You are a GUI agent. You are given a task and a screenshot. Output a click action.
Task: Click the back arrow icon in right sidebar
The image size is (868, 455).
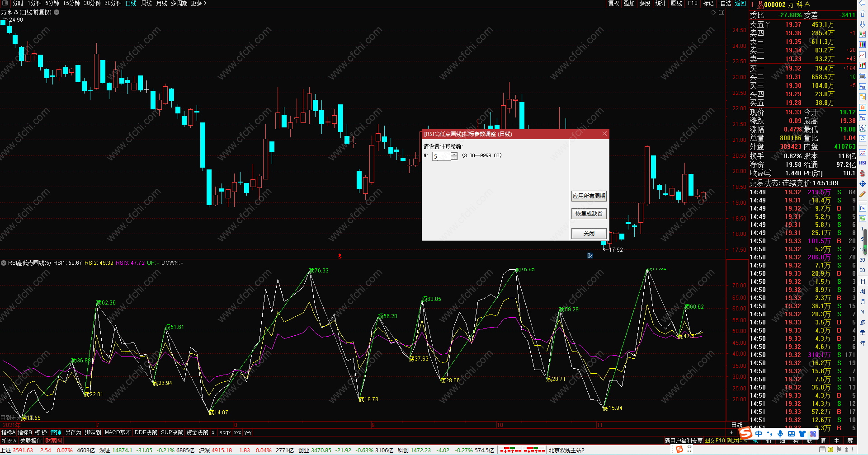(x=862, y=3)
